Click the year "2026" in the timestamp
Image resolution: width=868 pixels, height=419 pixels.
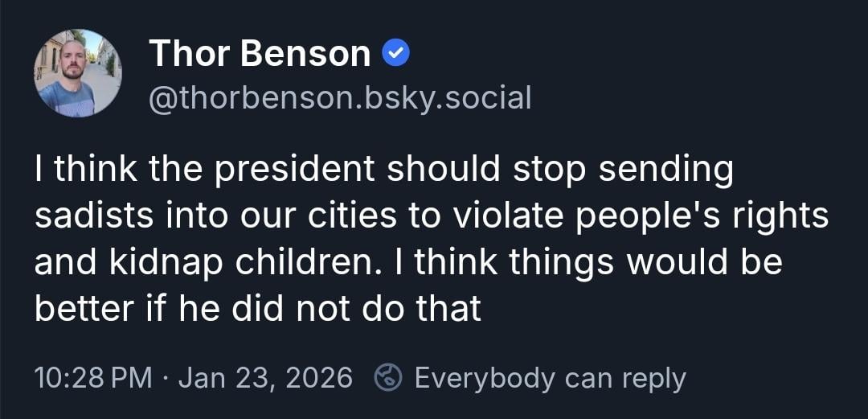pos(320,377)
